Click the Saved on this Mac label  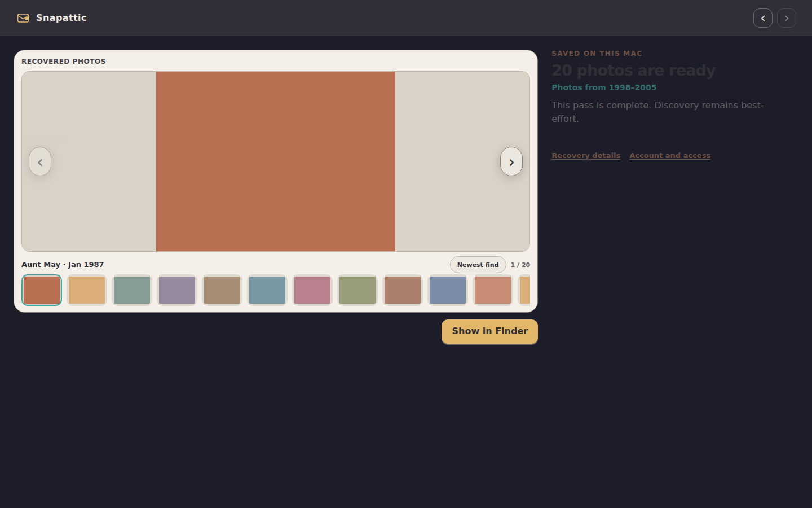pos(597,54)
